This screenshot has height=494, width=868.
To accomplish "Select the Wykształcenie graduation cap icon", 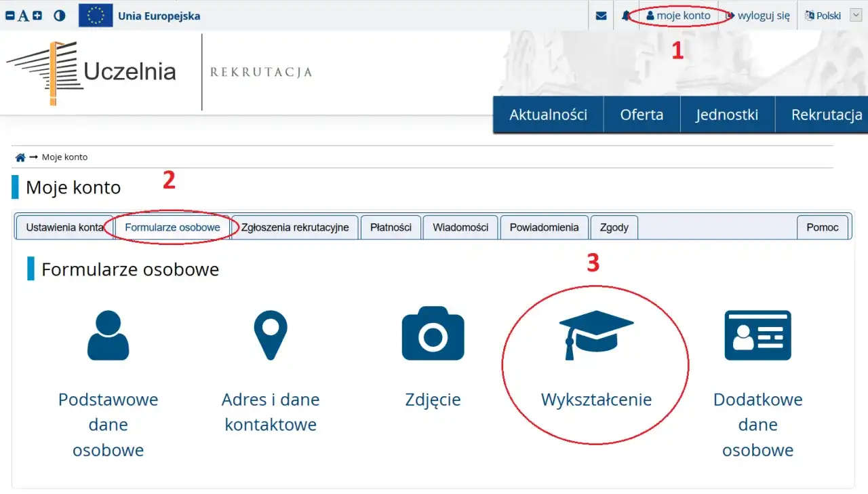I will [x=595, y=334].
